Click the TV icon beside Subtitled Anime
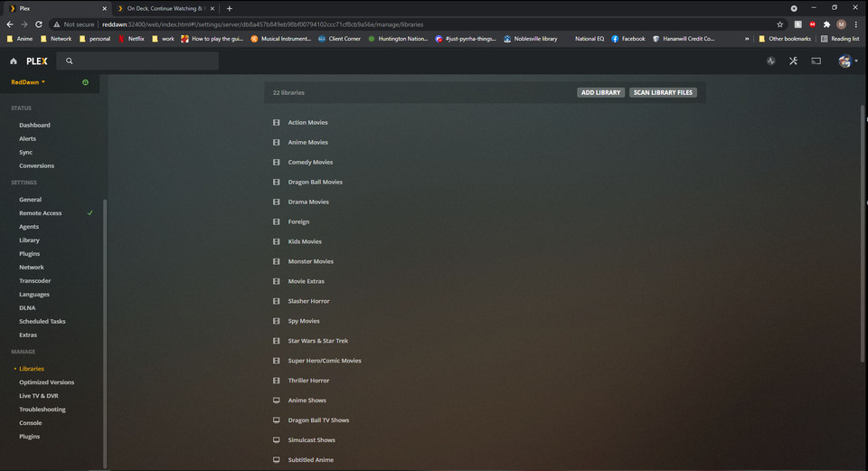The height and width of the screenshot is (471, 868). click(x=277, y=460)
